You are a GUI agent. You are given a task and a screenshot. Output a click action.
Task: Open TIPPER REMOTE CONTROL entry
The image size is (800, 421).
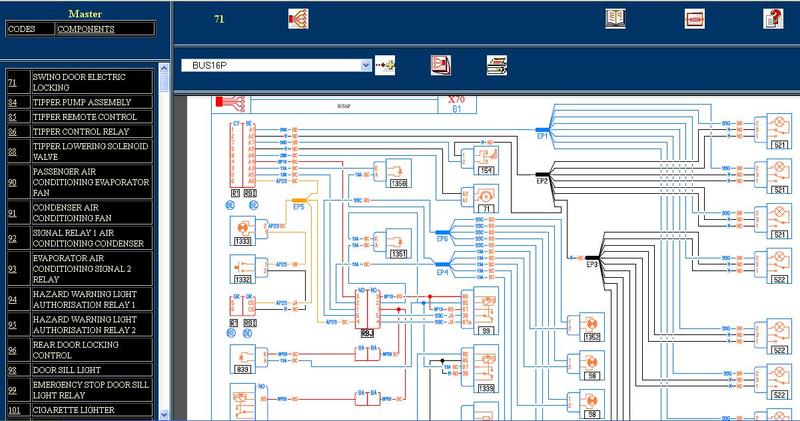click(91, 117)
